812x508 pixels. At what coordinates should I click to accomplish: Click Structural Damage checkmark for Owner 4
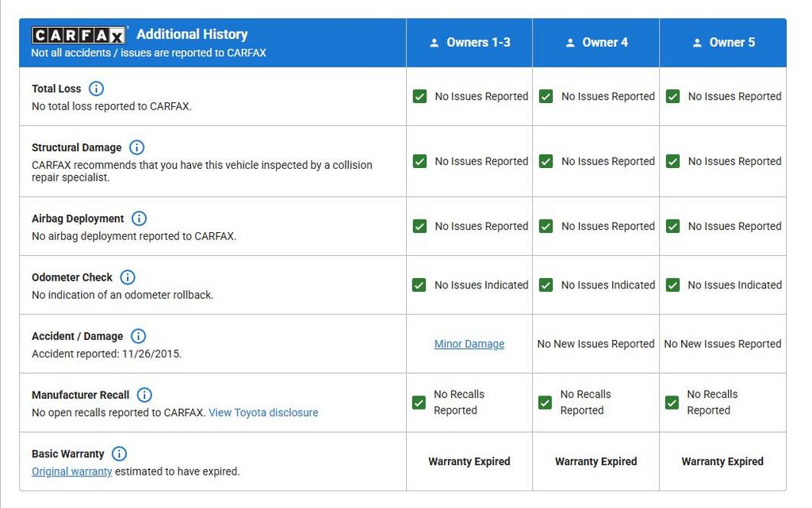tap(546, 162)
